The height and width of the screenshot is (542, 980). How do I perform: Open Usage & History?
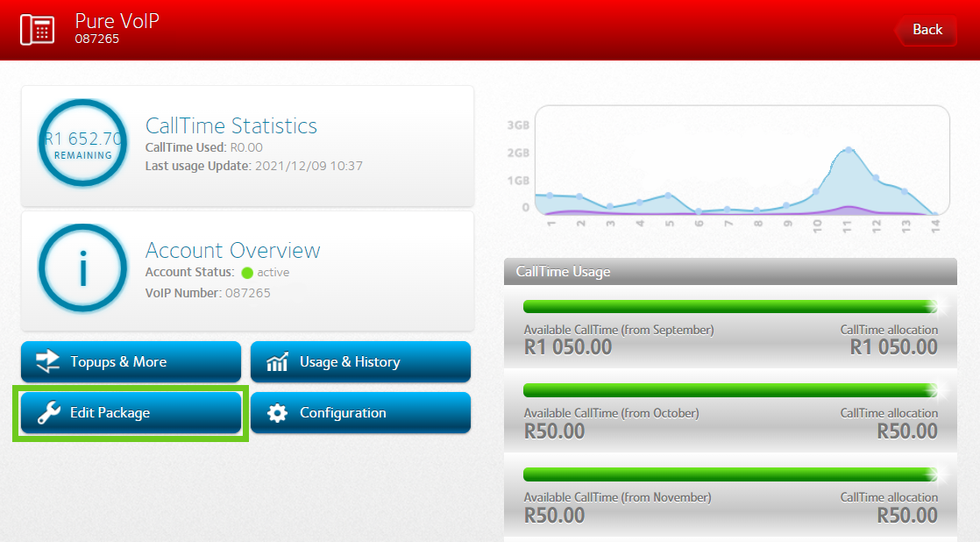(x=360, y=361)
